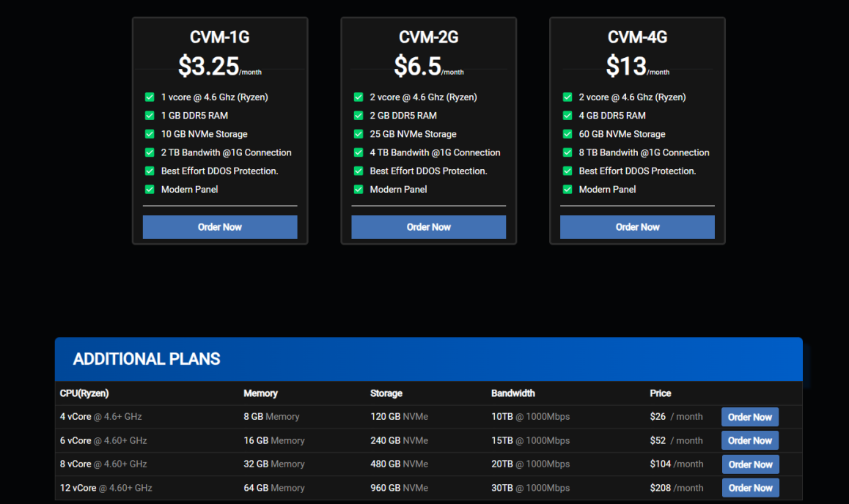
Task: Click checkmark beside 60 GB NVMe Storage
Action: [567, 134]
